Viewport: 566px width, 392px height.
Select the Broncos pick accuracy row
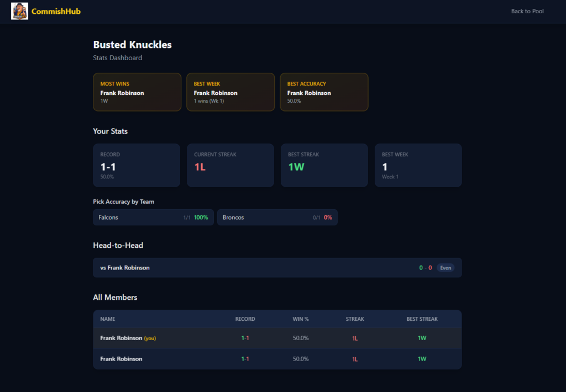[277, 218]
